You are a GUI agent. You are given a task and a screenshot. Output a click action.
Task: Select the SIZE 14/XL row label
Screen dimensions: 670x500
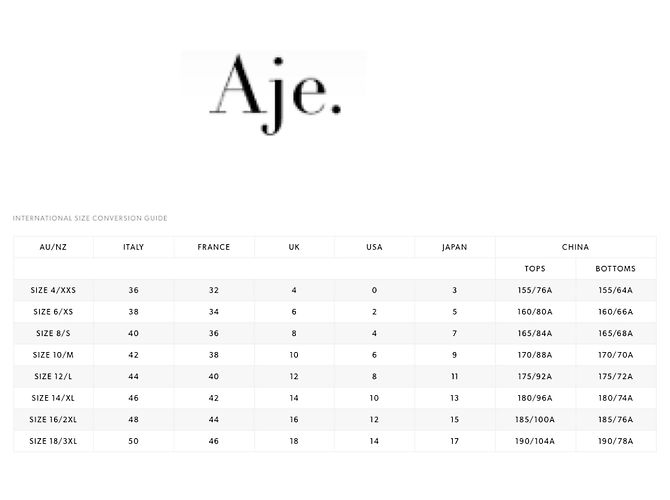click(53, 398)
